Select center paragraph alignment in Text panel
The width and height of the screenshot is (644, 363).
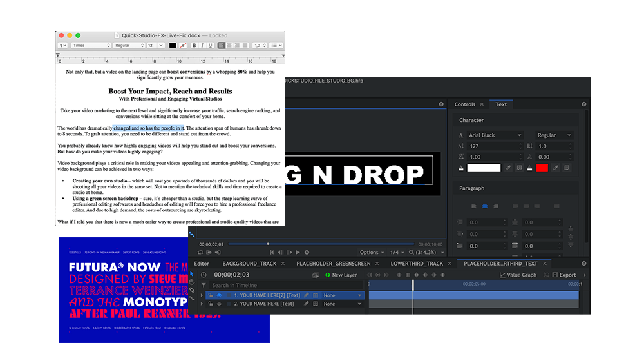(x=485, y=206)
